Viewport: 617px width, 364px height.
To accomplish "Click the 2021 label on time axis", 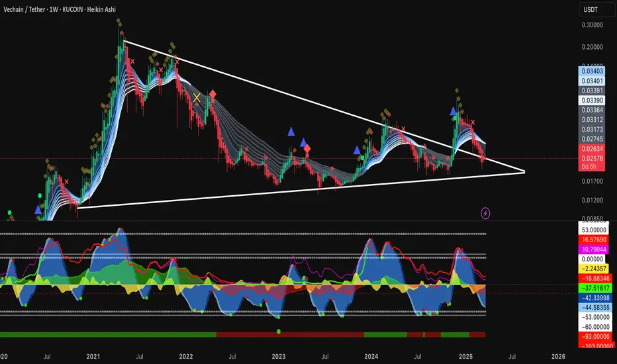I will pos(93,357).
